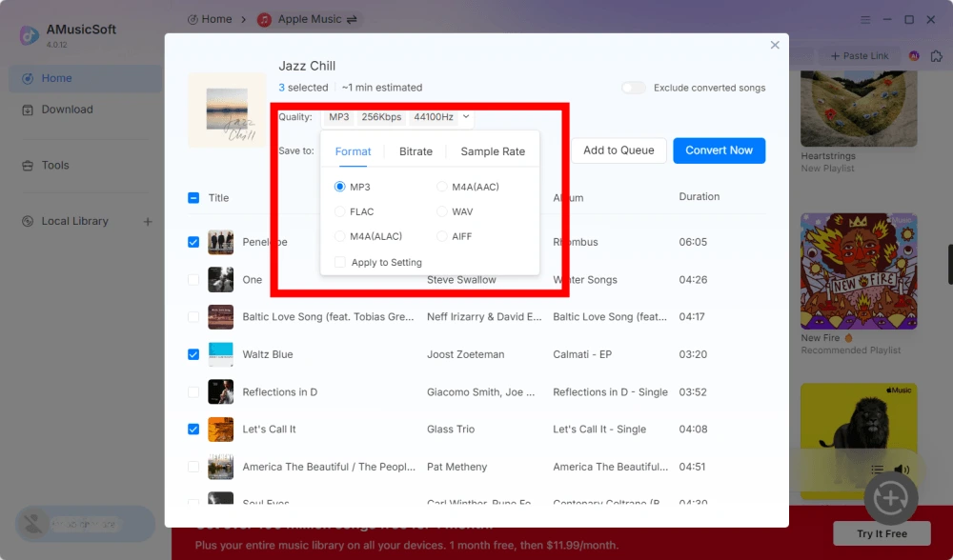953x560 pixels.
Task: Click the Home breadcrumb
Action: pyautogui.click(x=210, y=19)
